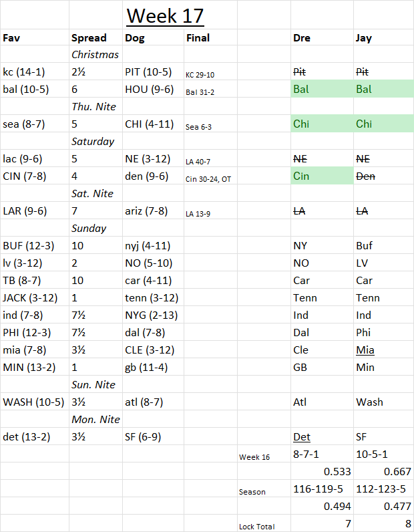Select the NYG (2-13) dog cell
Screen dimensions: 414x532
point(154,315)
